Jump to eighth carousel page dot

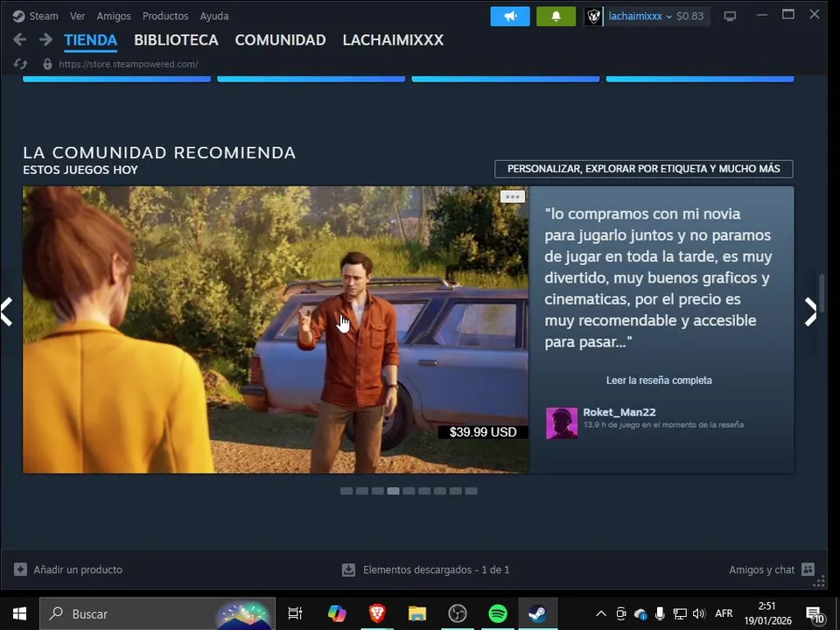pos(455,491)
